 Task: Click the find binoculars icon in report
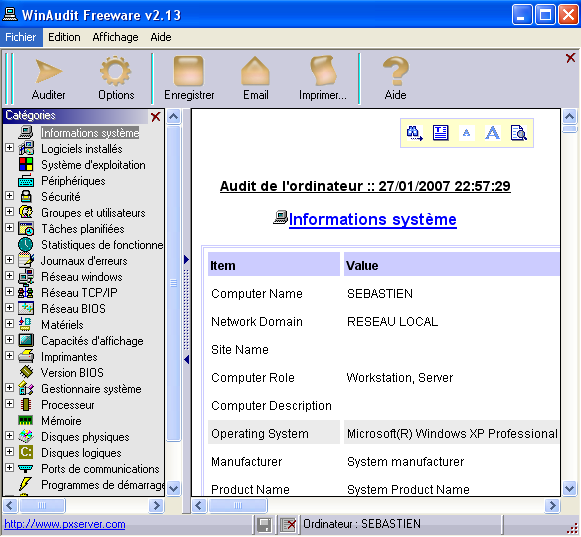[414, 133]
